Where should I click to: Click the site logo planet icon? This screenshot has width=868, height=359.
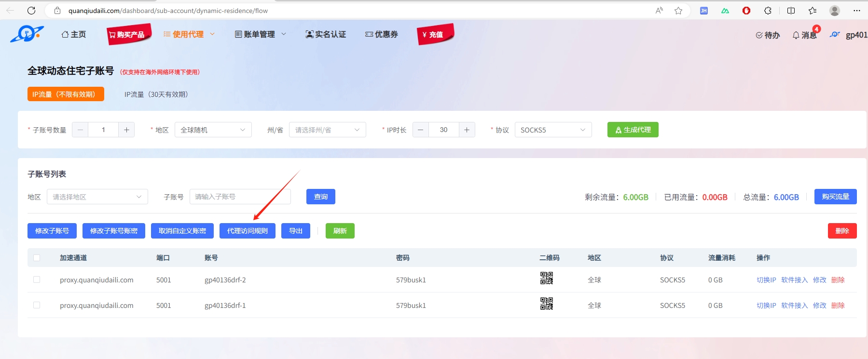27,34
